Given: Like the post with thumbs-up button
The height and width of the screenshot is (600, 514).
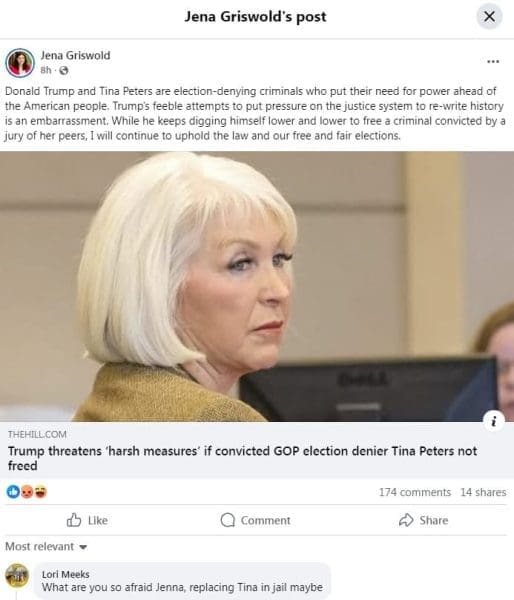Looking at the screenshot, I should [87, 520].
